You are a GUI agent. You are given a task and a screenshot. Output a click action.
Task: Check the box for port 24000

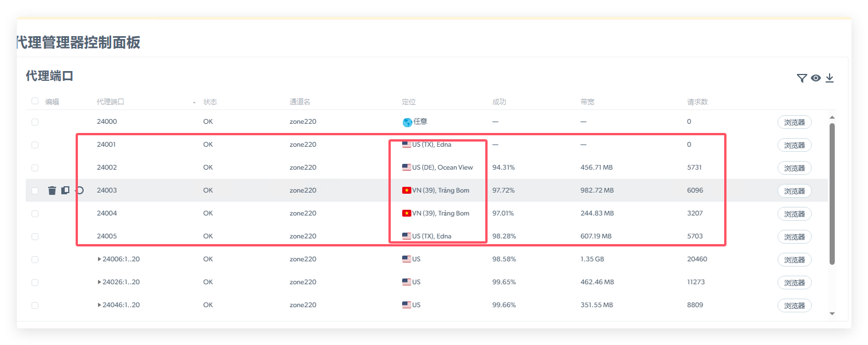click(x=35, y=122)
